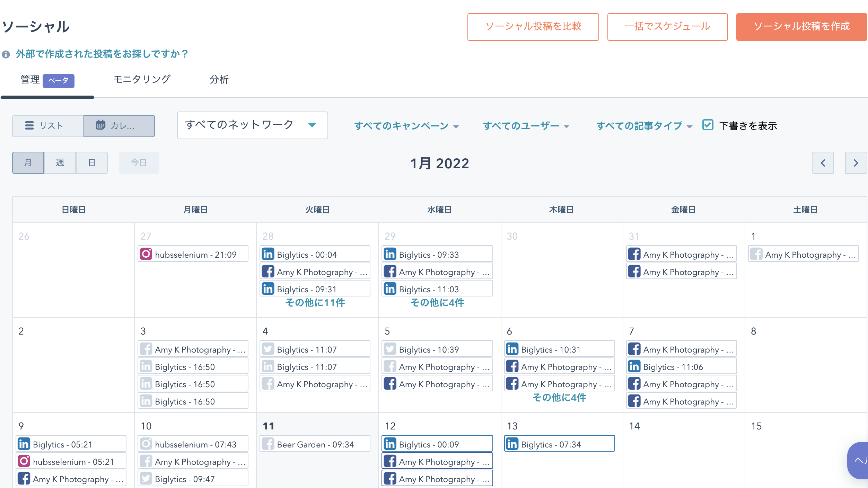Switch the calendar to 週 view
The width and height of the screenshot is (868, 488).
[60, 162]
